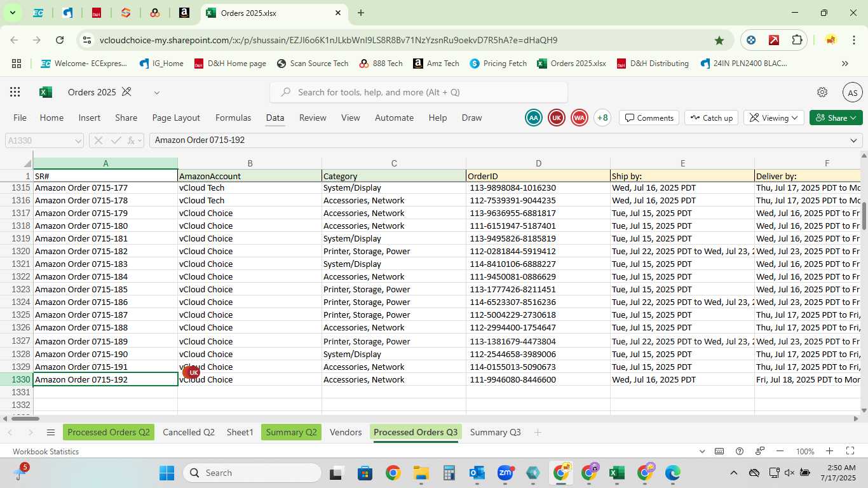
Task: Open the File menu
Action: click(x=20, y=118)
